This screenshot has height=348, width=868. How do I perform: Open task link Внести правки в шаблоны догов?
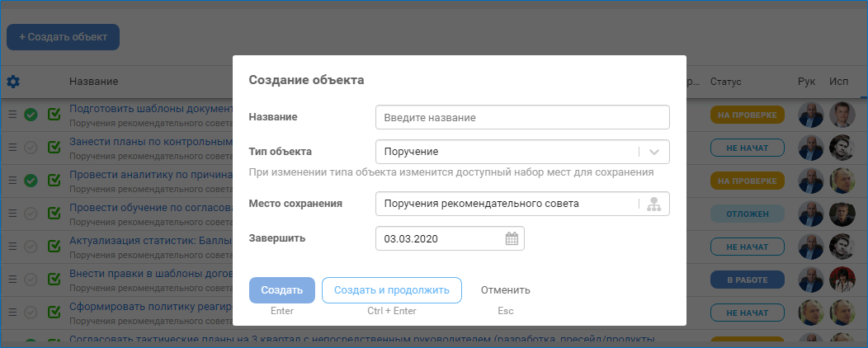point(150,275)
